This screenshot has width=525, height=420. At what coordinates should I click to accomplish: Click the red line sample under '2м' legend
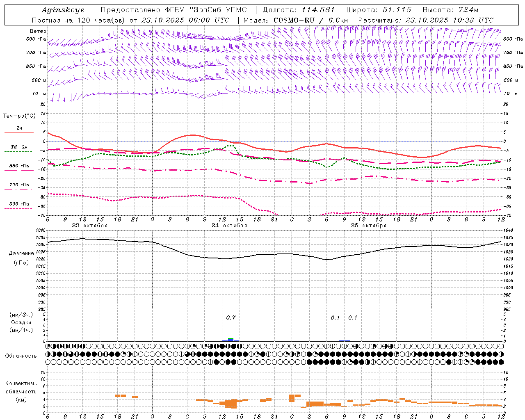[19, 133]
